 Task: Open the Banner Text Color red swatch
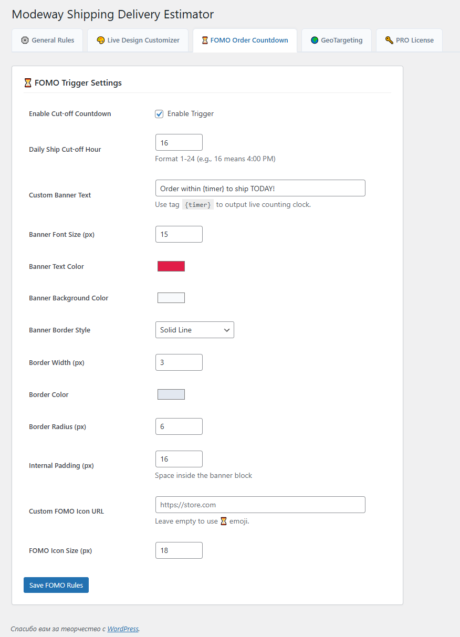(x=171, y=266)
